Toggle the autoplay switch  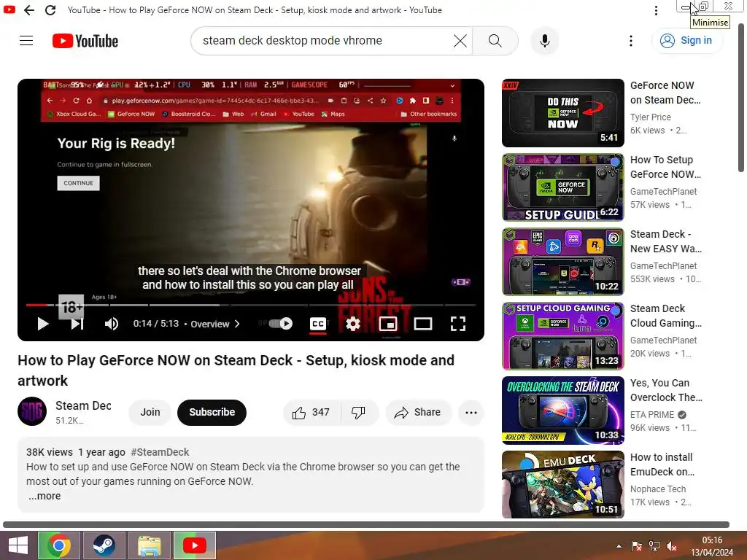click(281, 324)
